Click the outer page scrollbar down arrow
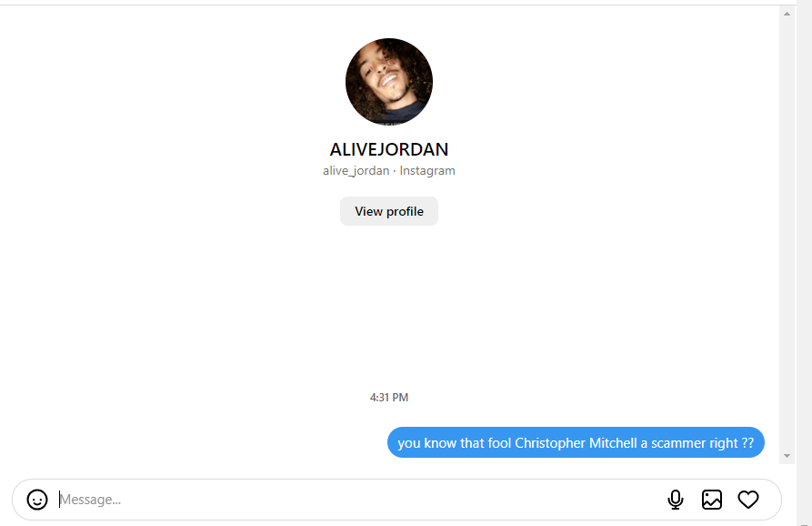The width and height of the screenshot is (812, 526). pos(804,522)
